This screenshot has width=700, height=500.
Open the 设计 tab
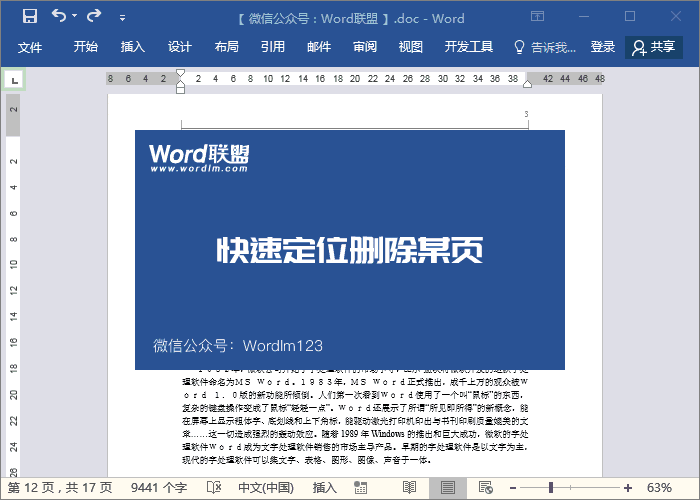click(x=180, y=47)
